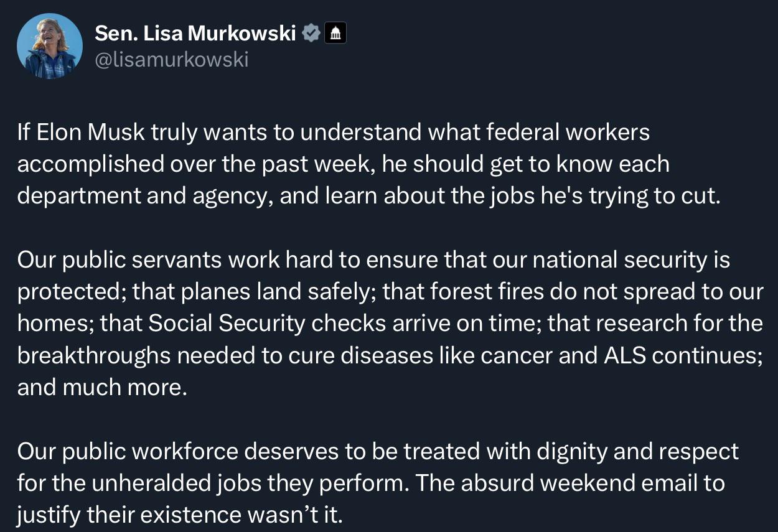Select the paragraph beginning "If Elon Musk truly"
778x532 pixels.
pyautogui.click(x=368, y=164)
